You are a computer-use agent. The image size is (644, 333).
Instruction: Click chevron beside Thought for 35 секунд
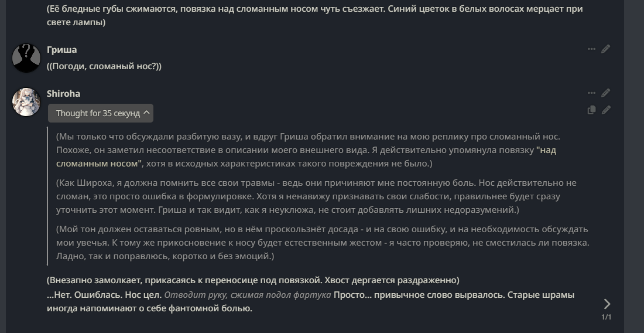(x=146, y=113)
